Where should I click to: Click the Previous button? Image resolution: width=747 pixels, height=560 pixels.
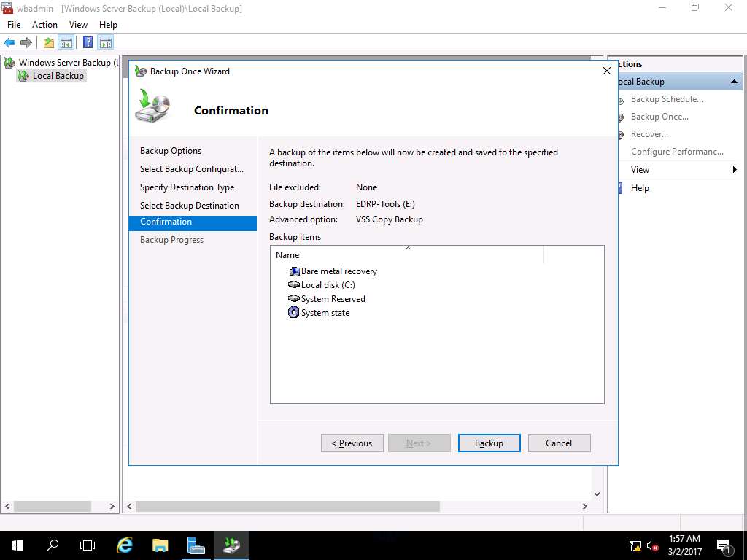point(352,443)
